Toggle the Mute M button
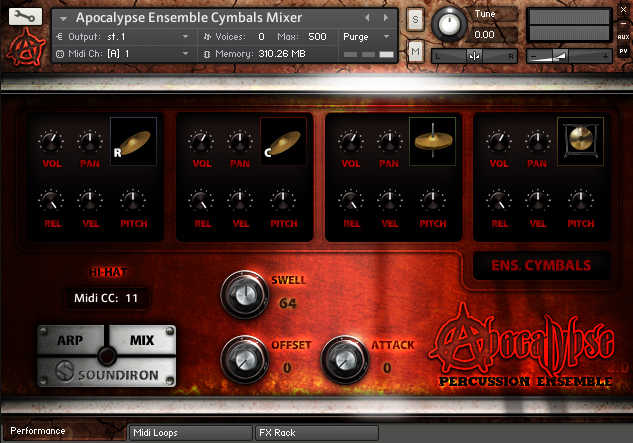Viewport: 633px width, 443px height. (x=415, y=51)
